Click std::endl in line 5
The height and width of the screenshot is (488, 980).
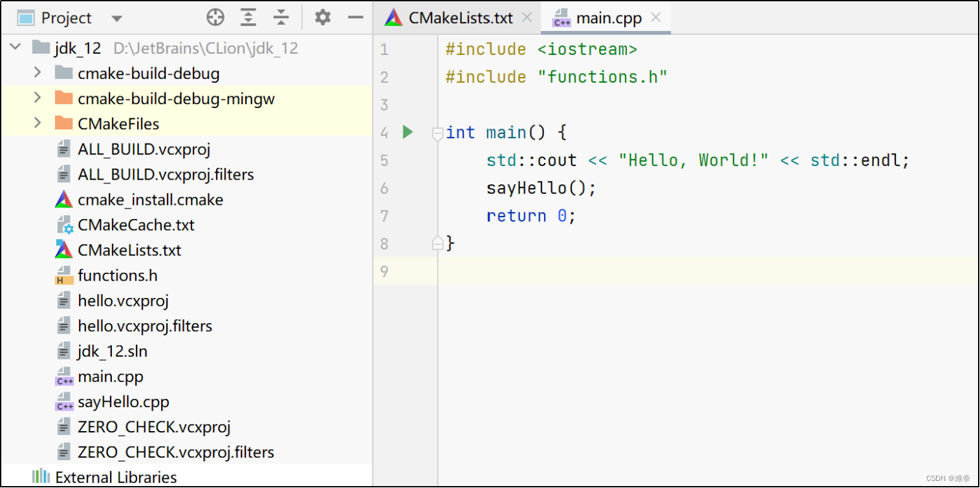[x=855, y=160]
